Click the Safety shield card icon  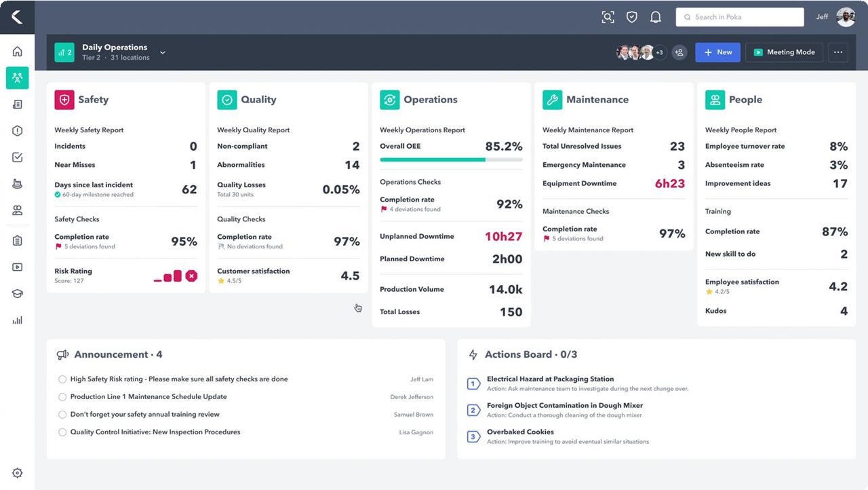pos(64,100)
